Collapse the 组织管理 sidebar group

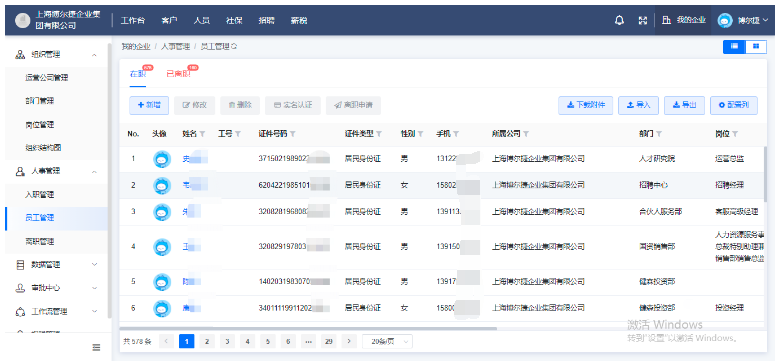(94, 55)
